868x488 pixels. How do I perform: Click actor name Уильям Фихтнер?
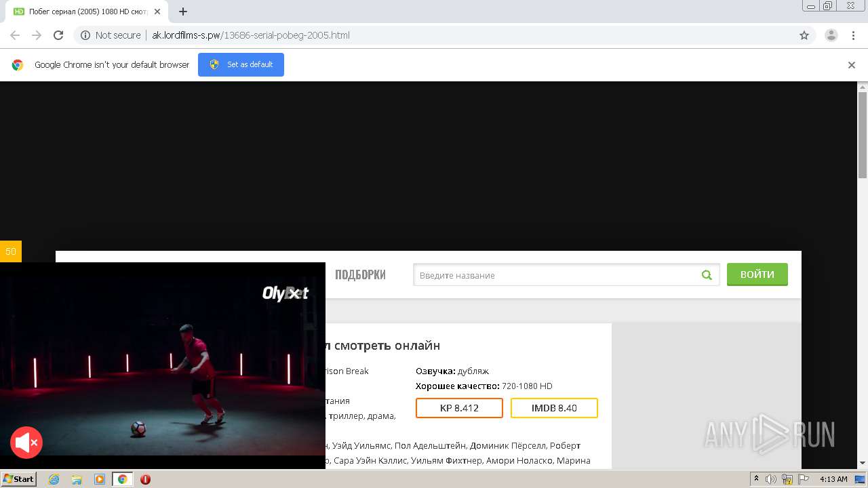tap(446, 460)
